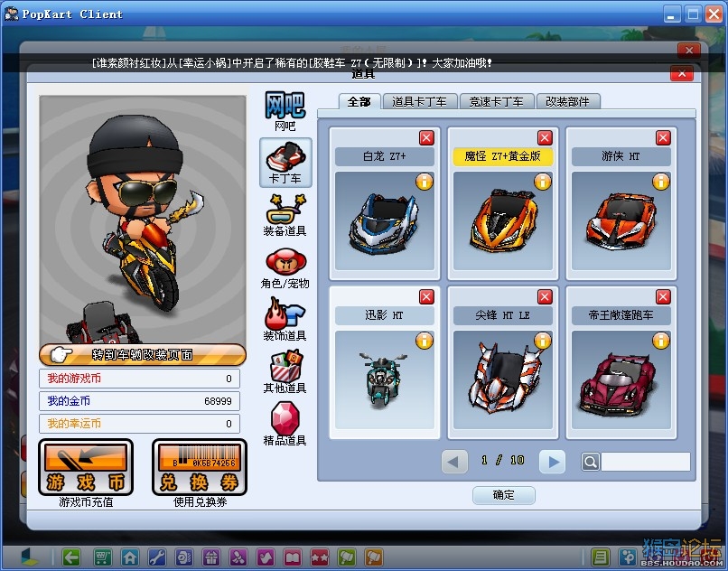728x571 pixels.
Task: Click the character preview with motorcycle
Action: point(143,220)
